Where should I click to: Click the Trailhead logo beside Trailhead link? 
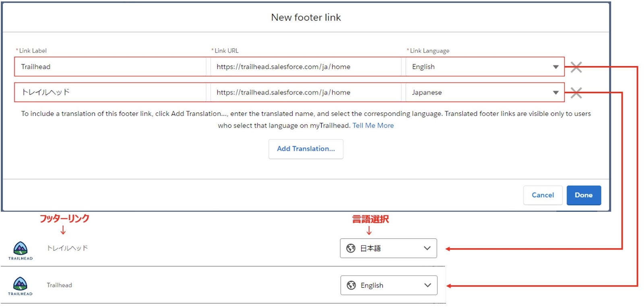coord(21,286)
